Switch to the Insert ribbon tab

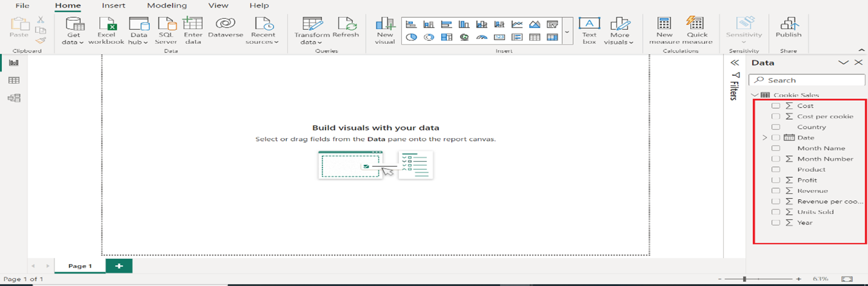114,5
